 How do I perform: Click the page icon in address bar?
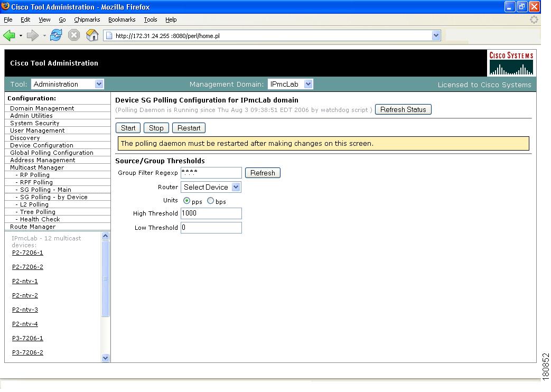point(109,35)
